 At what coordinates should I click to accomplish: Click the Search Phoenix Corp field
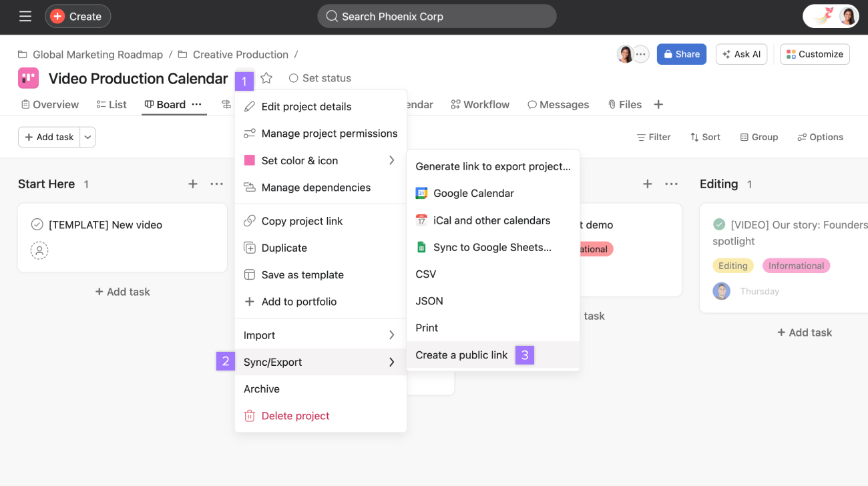point(437,16)
